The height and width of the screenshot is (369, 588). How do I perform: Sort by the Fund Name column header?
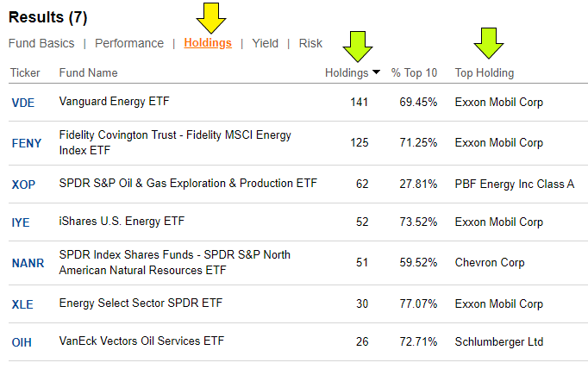click(x=88, y=73)
